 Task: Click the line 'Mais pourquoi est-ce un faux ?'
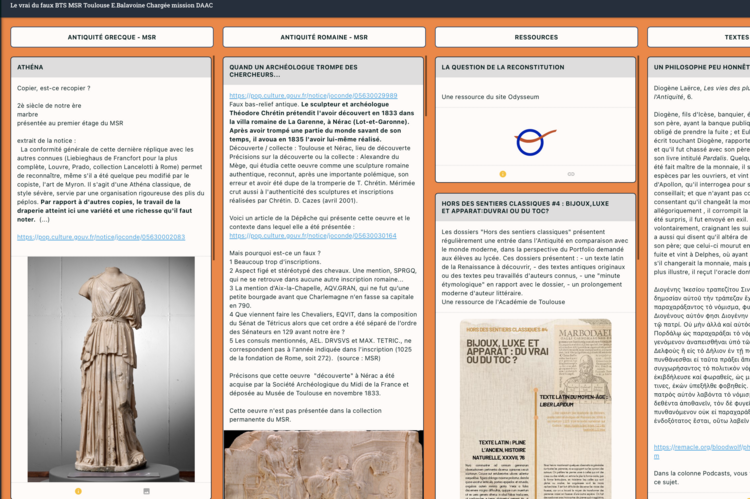coord(275,253)
